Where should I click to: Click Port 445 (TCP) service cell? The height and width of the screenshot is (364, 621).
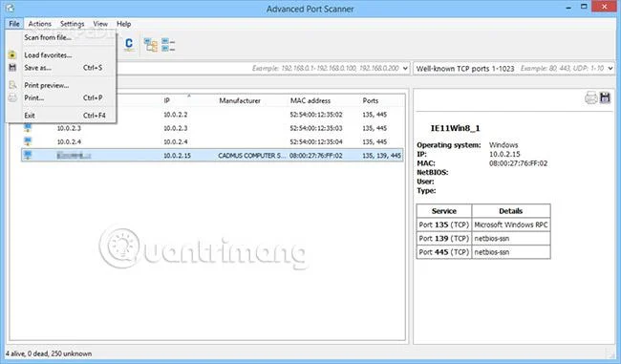click(444, 252)
